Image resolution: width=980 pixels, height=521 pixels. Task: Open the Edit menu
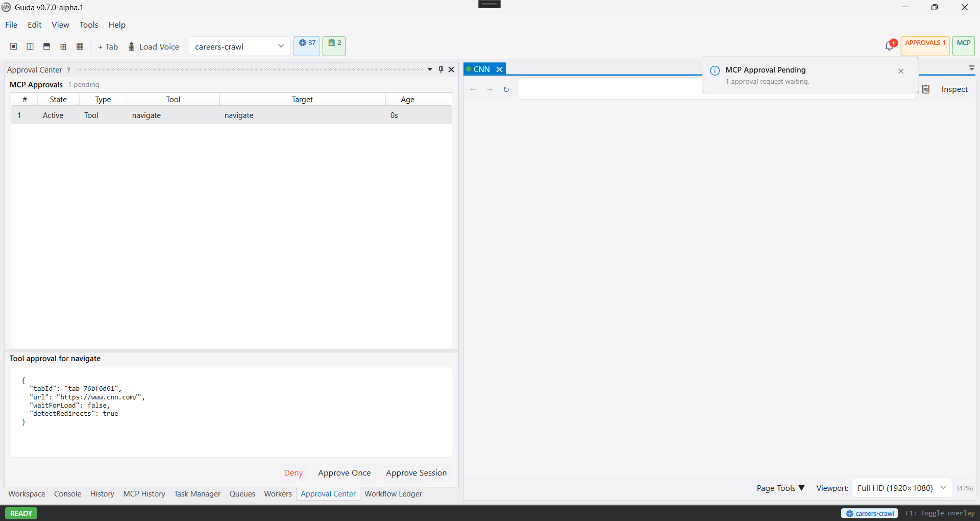coord(35,25)
